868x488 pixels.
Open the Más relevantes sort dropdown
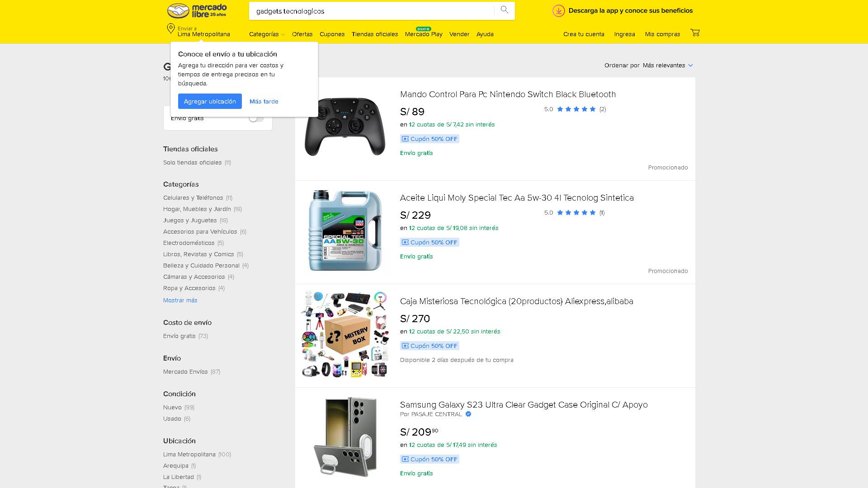668,66
